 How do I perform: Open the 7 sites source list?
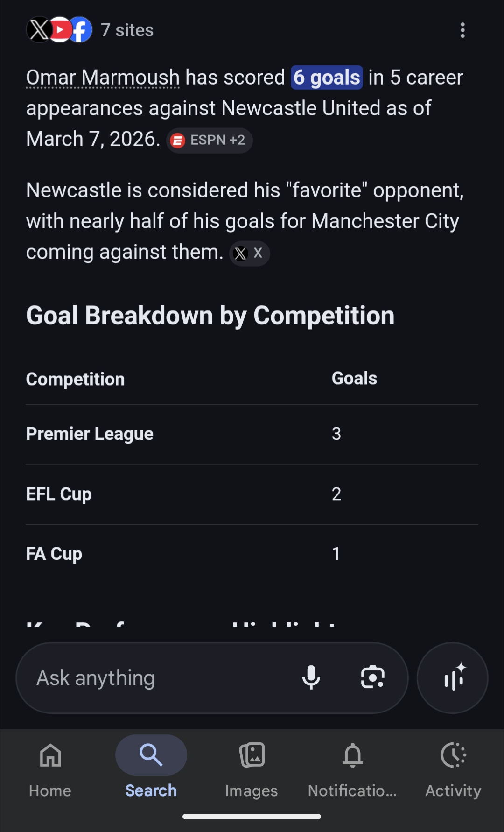(127, 30)
